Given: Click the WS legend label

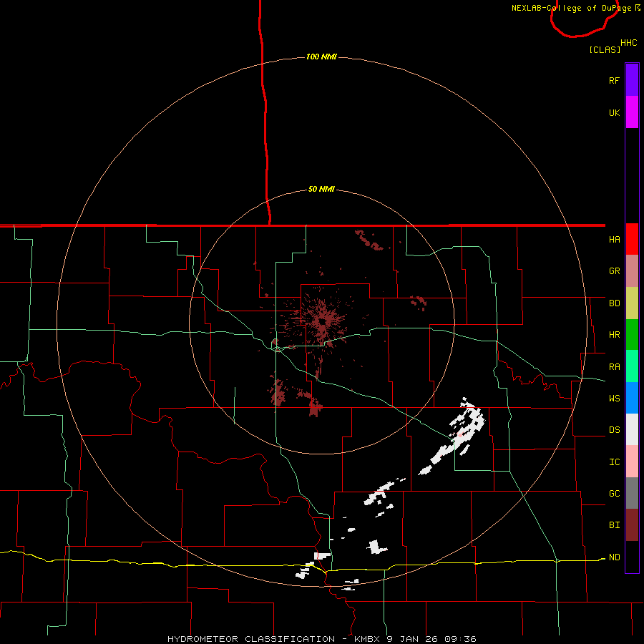Looking at the screenshot, I should 614,399.
